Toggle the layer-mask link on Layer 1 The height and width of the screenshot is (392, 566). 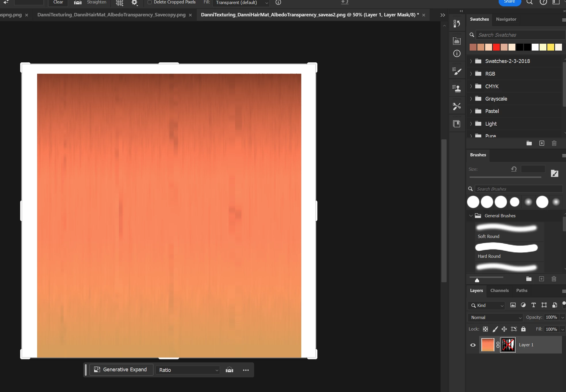498,345
